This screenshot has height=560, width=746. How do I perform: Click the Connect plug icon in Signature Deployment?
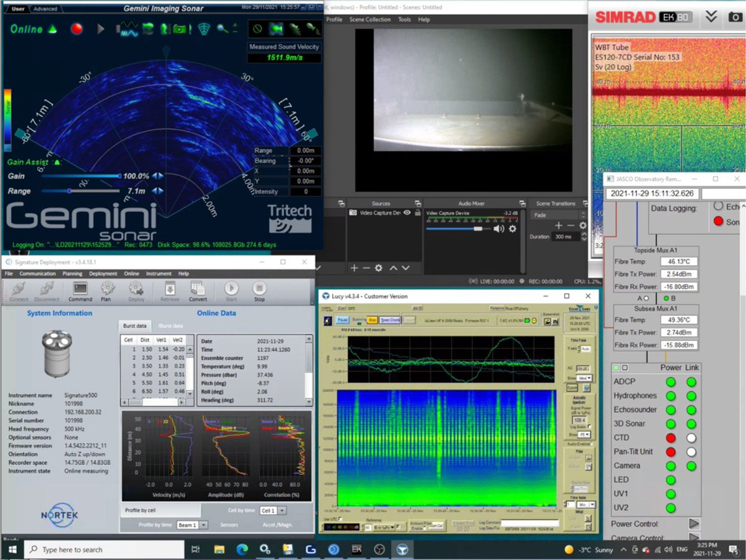coord(19,291)
